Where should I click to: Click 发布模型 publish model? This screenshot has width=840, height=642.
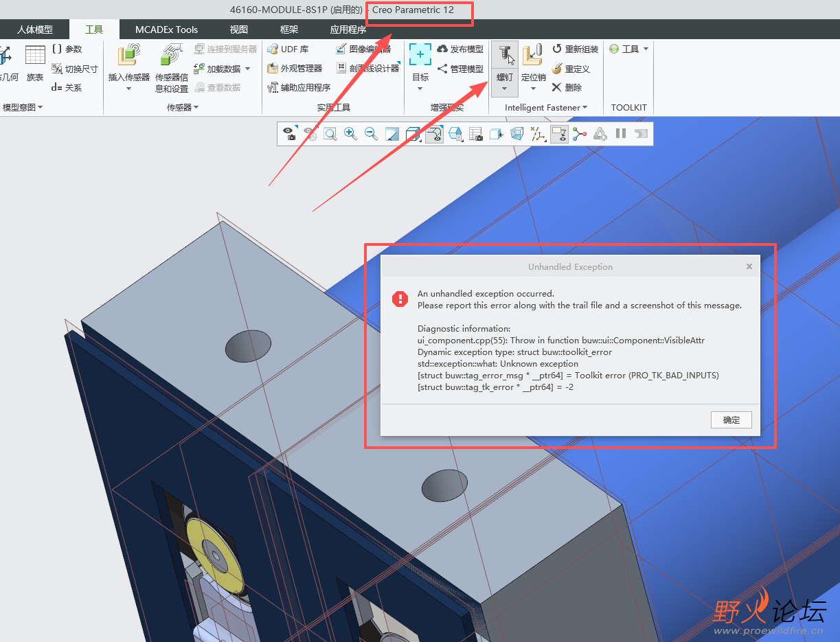point(460,49)
